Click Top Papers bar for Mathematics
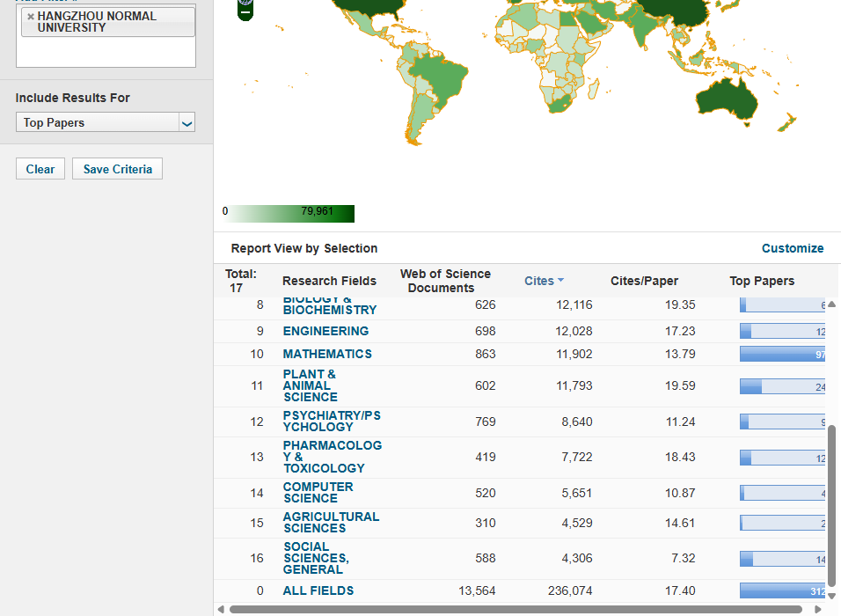The width and height of the screenshot is (841, 616). pyautogui.click(x=782, y=354)
